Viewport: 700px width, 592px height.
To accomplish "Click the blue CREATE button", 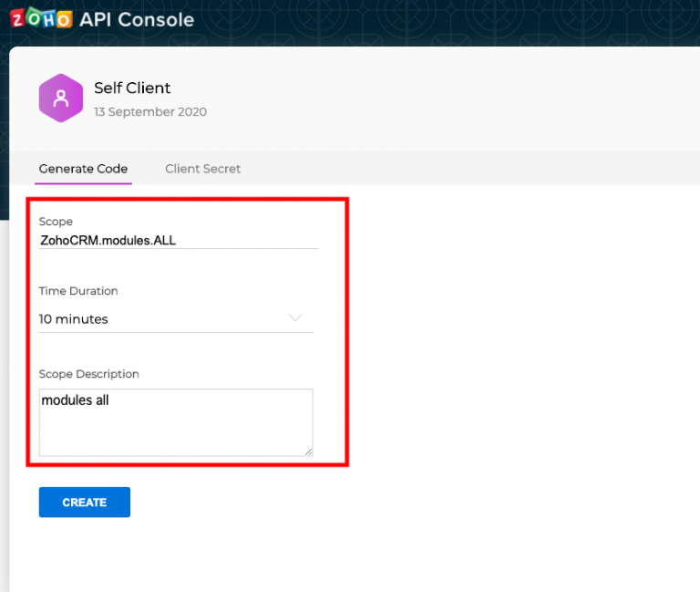I will [85, 503].
